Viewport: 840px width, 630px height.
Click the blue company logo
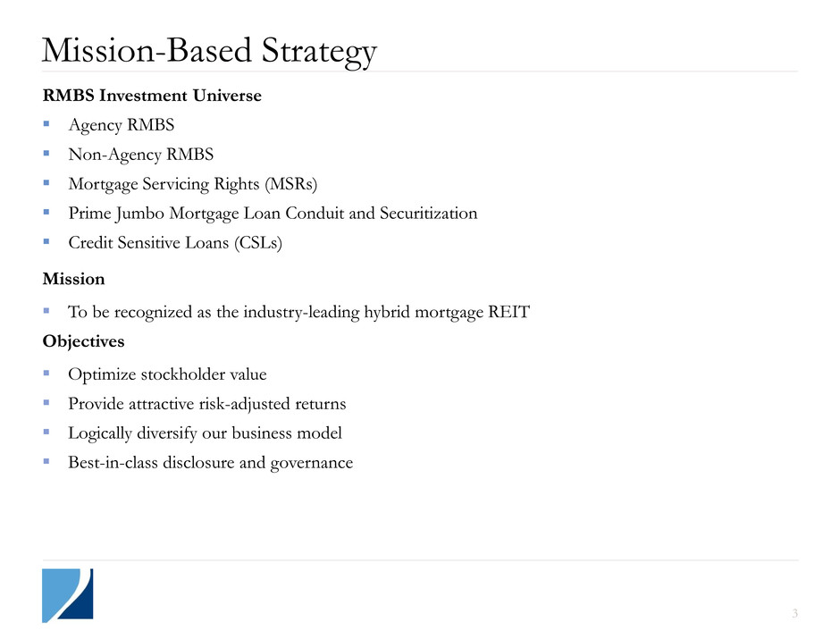[67, 594]
